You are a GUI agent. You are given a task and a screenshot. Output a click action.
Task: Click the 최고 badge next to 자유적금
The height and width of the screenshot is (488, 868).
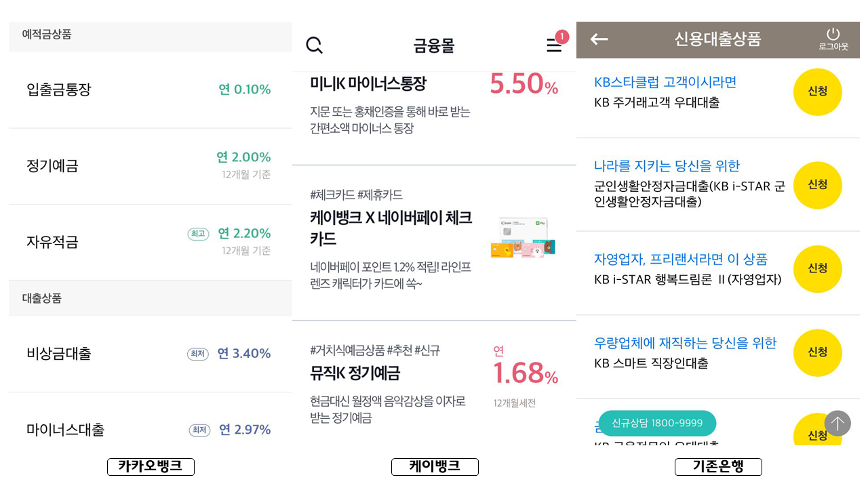pyautogui.click(x=197, y=233)
